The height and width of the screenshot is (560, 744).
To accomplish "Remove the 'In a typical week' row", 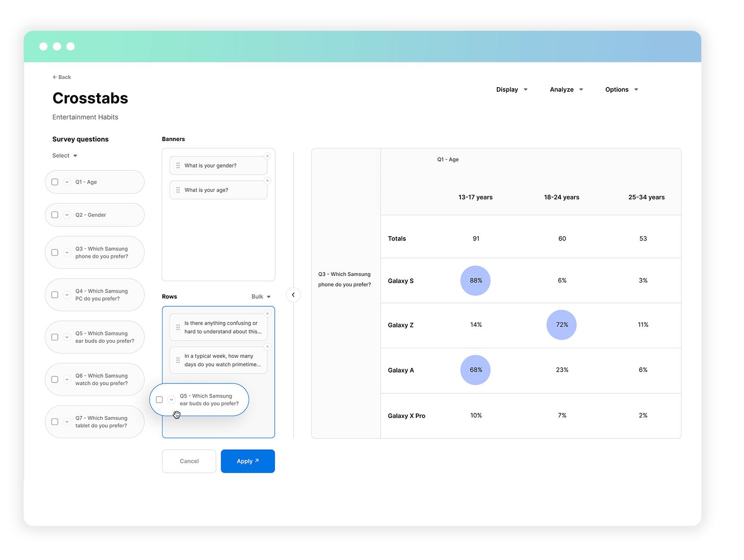I will pos(268,347).
